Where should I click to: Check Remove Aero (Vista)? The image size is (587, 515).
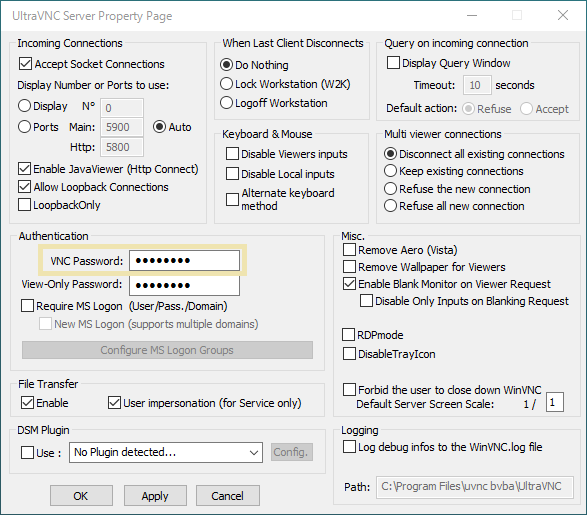[349, 250]
